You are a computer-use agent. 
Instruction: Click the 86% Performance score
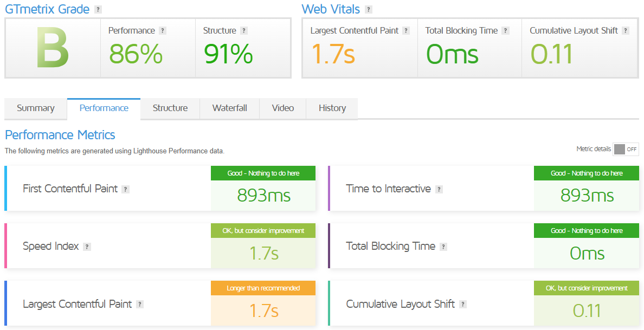click(136, 54)
